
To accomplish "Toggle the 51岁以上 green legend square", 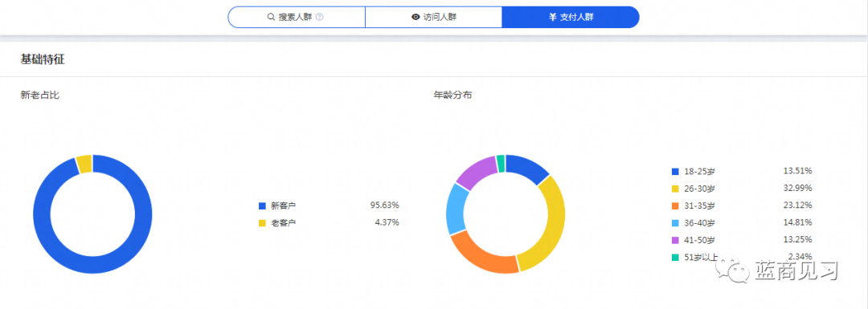I will 674,257.
